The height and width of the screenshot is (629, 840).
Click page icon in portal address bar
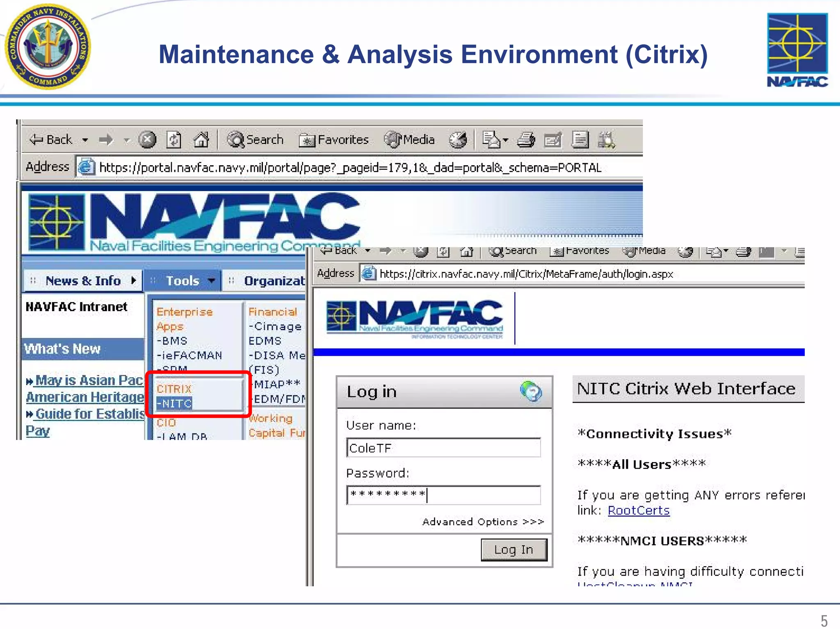click(x=87, y=167)
